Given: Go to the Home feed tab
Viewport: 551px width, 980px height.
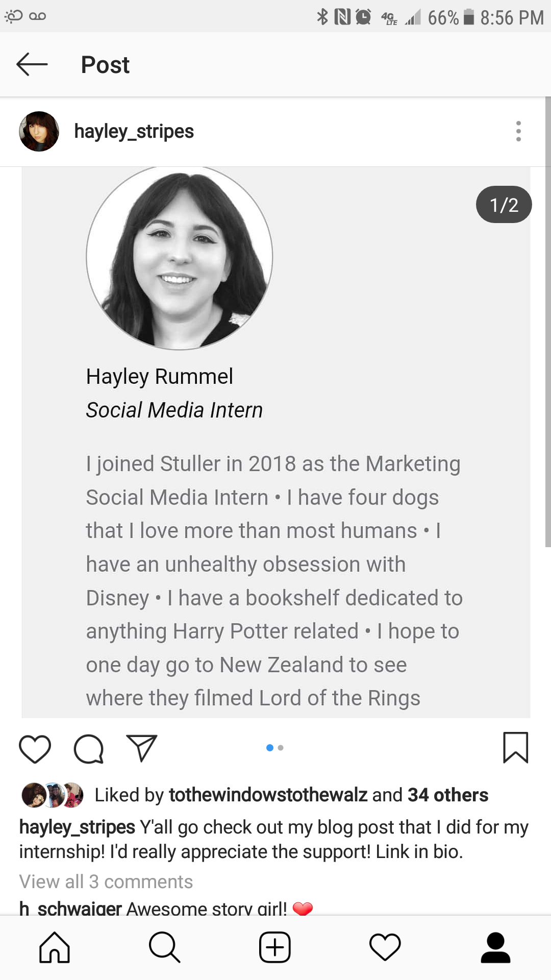Looking at the screenshot, I should pyautogui.click(x=55, y=947).
